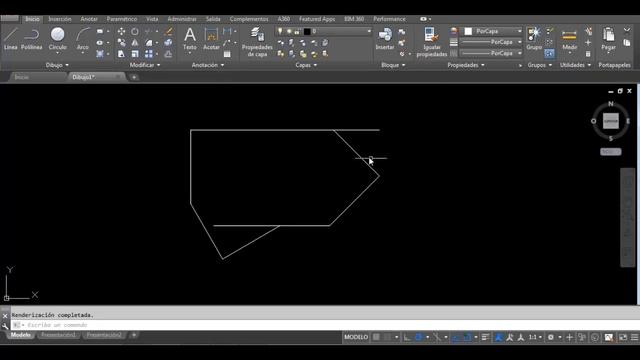Expand the Anotación panel

coord(208,65)
